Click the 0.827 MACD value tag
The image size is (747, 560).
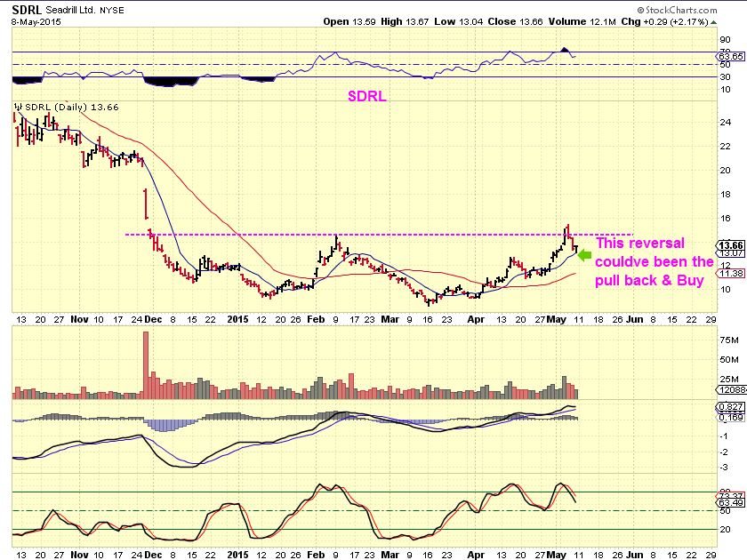[730, 407]
